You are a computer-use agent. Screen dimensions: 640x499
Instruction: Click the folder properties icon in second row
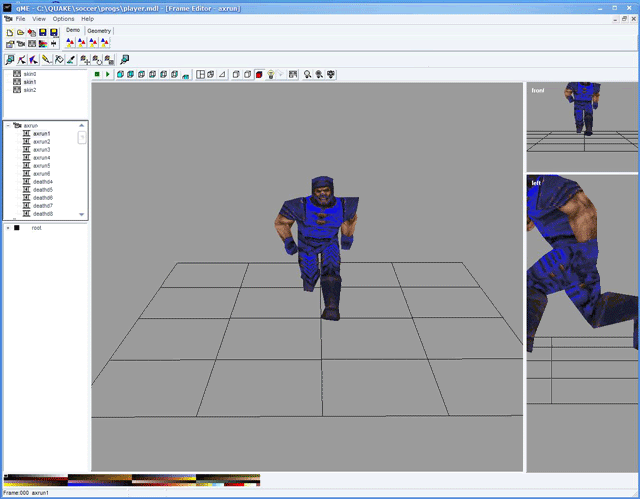tap(9, 44)
